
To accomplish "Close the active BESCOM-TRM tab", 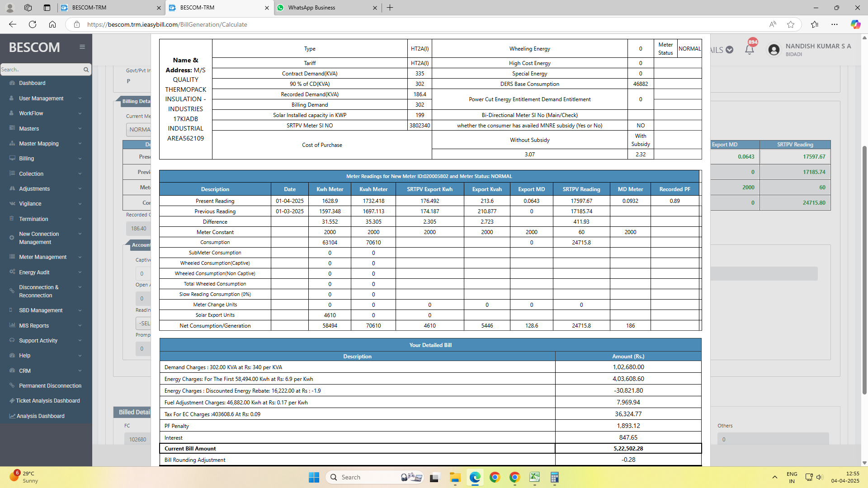I will (x=267, y=8).
